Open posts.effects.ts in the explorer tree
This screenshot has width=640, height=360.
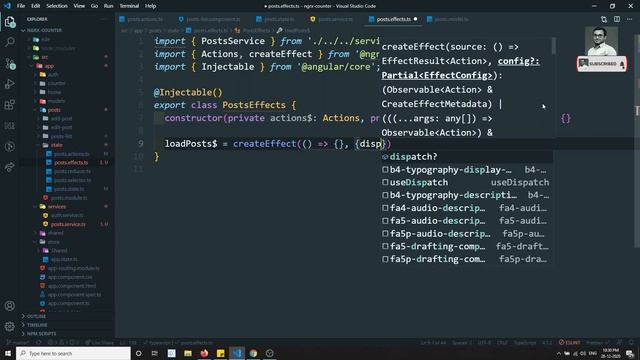tap(71, 162)
